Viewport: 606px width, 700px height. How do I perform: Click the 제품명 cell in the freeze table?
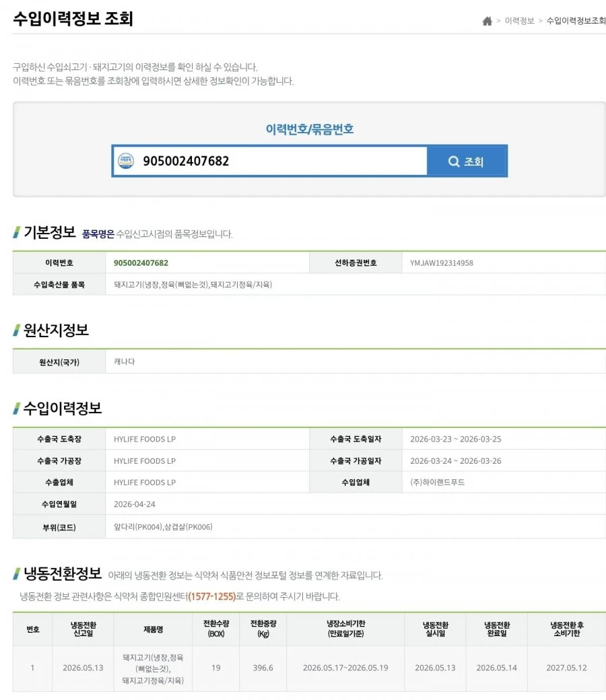(x=153, y=668)
